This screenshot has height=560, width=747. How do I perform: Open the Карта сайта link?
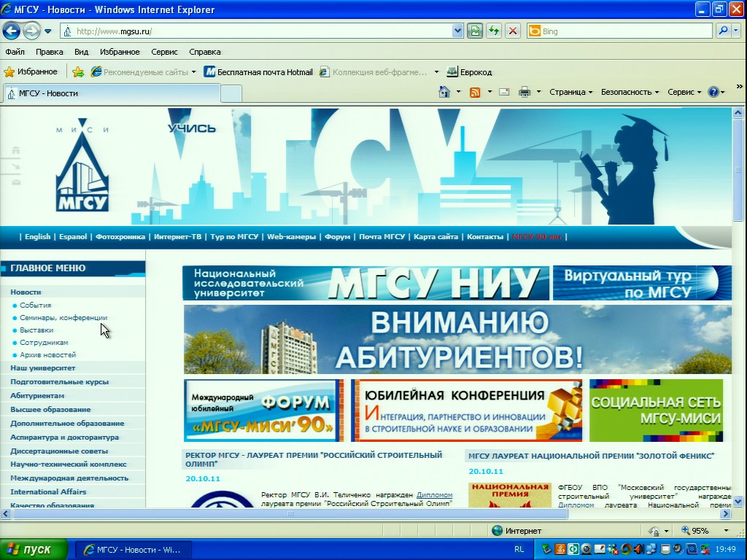click(x=436, y=237)
